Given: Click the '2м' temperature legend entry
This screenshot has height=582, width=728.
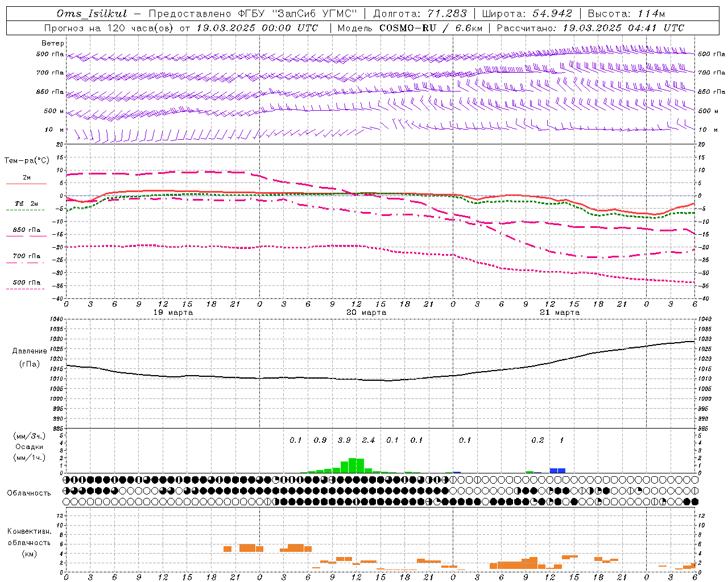Looking at the screenshot, I should click(x=27, y=178).
